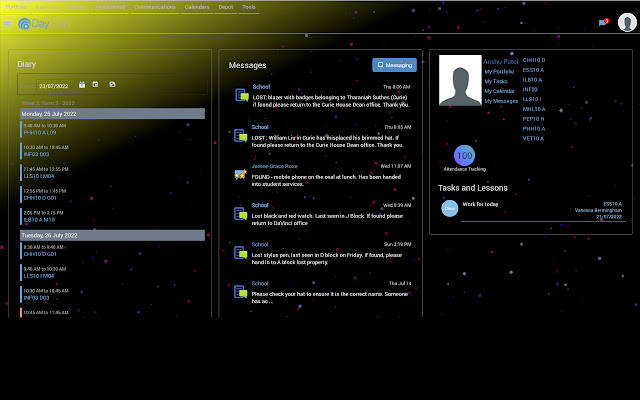
Task: Open the Work for today task
Action: [x=480, y=204]
